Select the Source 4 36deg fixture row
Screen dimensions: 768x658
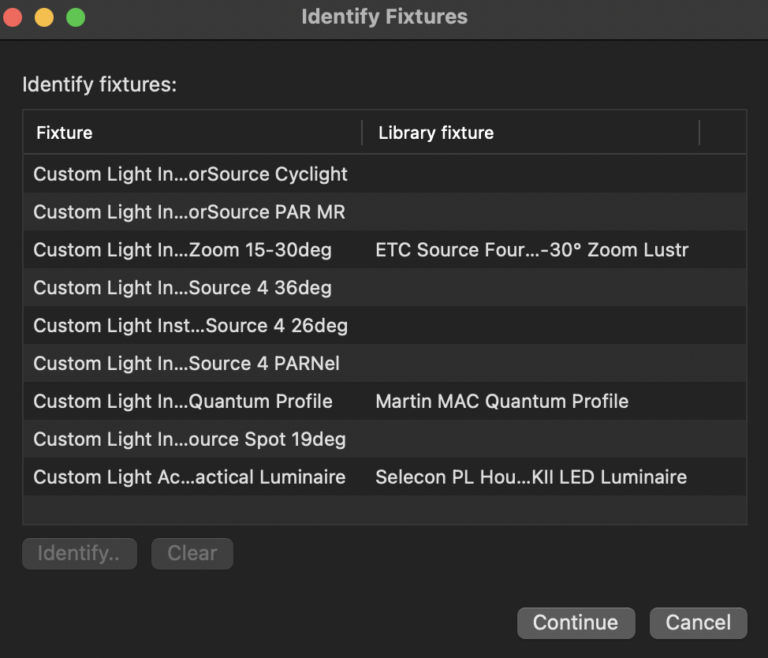(182, 288)
